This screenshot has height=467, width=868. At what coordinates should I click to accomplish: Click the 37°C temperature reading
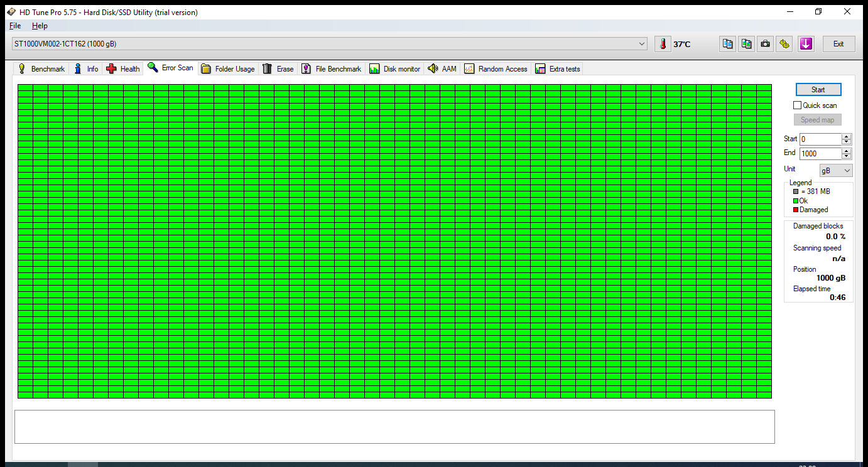coord(681,45)
